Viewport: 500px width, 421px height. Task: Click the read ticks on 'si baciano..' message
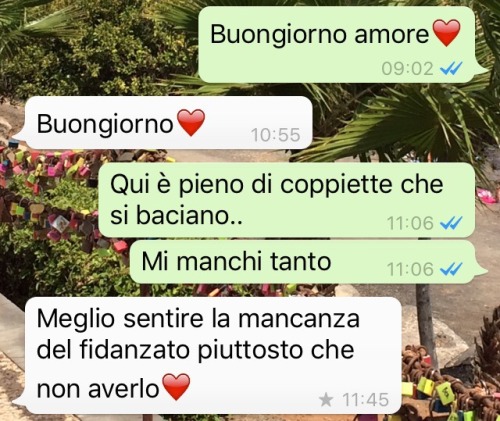pyautogui.click(x=451, y=223)
